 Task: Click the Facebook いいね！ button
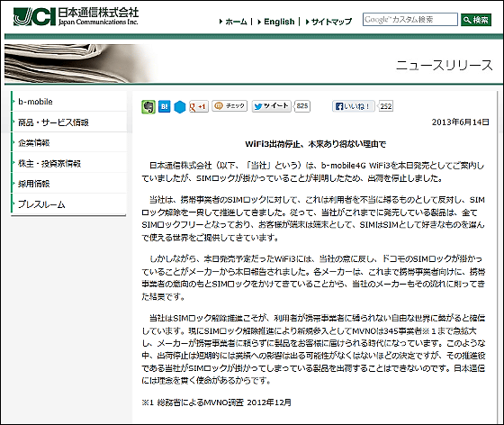(x=353, y=106)
